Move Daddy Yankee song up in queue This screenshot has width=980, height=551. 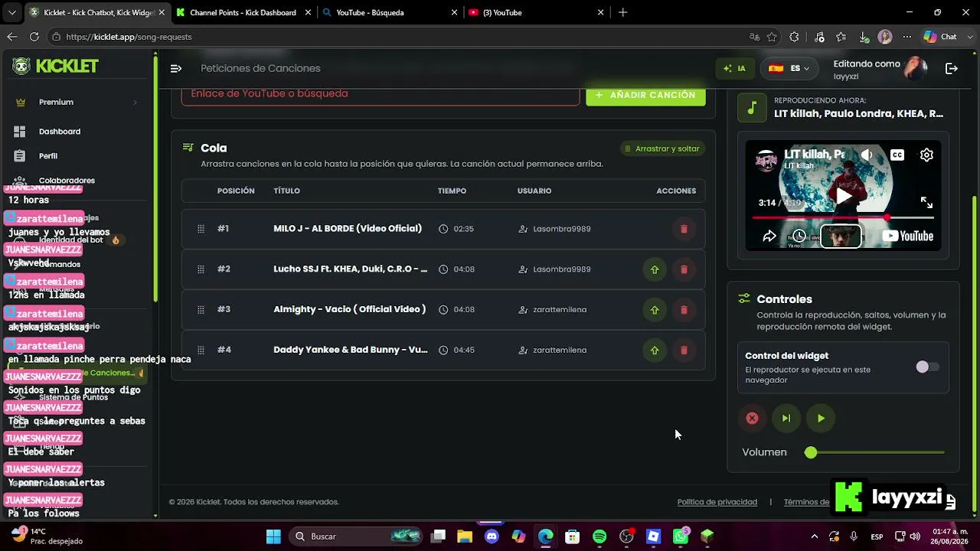[x=655, y=350]
